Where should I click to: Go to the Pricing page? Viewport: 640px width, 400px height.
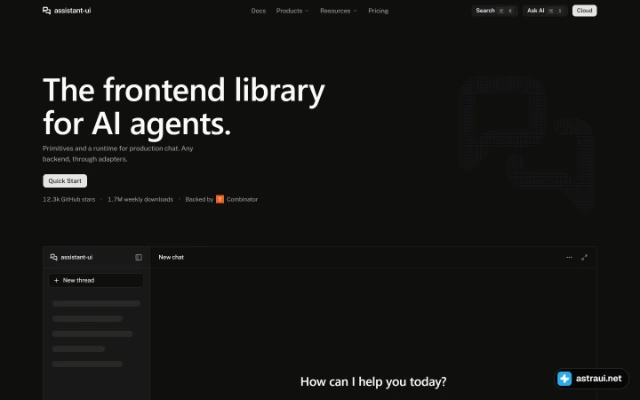[378, 11]
